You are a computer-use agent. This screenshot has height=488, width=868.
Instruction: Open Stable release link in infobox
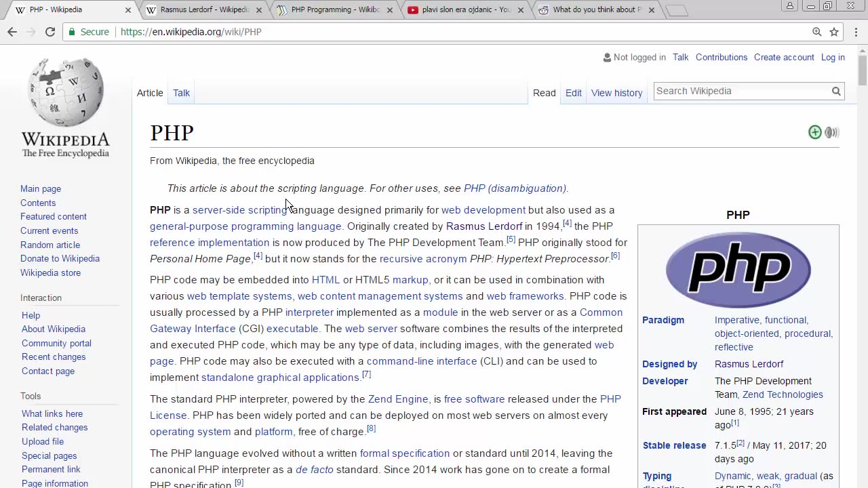point(674,445)
